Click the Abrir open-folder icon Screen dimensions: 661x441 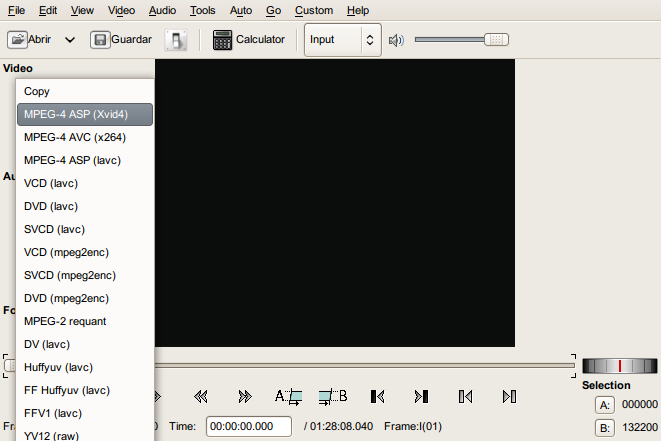coord(17,40)
